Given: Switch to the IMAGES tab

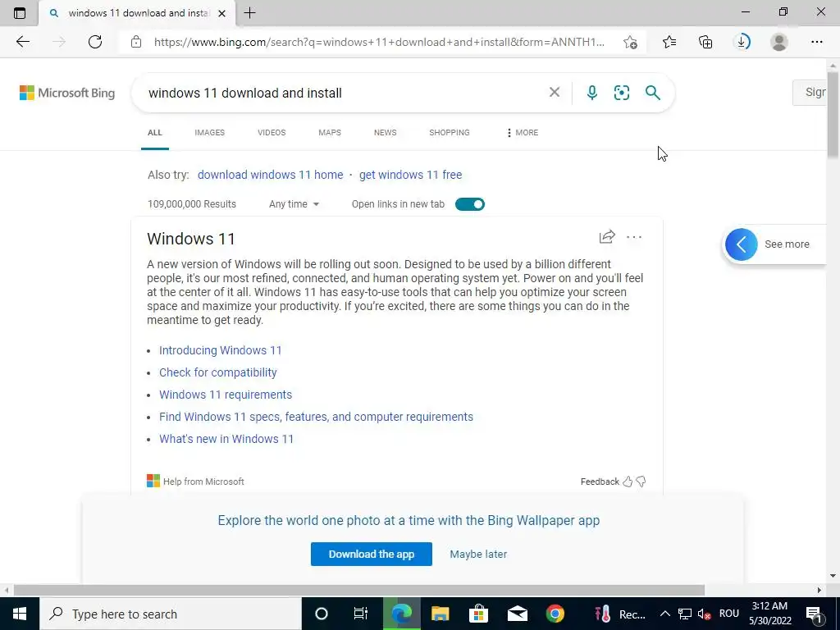Looking at the screenshot, I should [209, 133].
